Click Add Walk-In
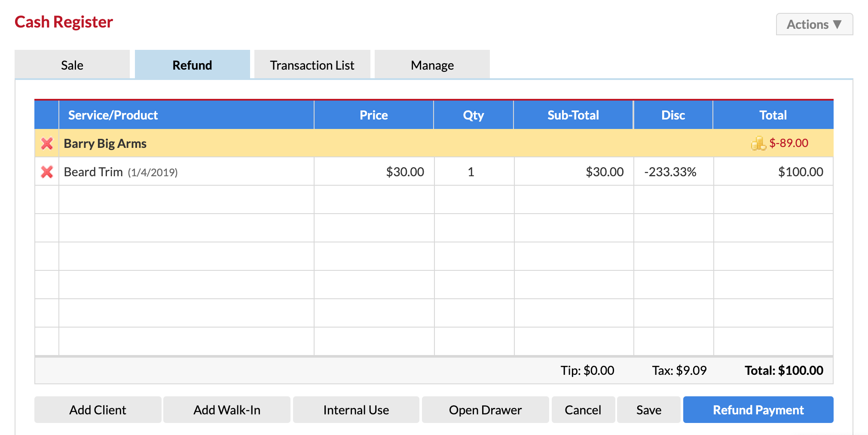The height and width of the screenshot is (435, 868). click(x=226, y=410)
